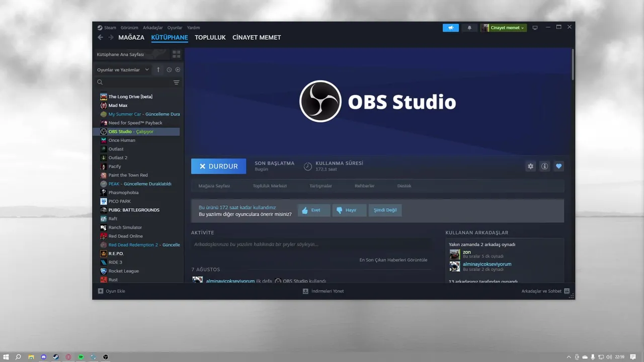Open CİNAYET MEMET profile tab
Image resolution: width=644 pixels, height=362 pixels.
[257, 37]
